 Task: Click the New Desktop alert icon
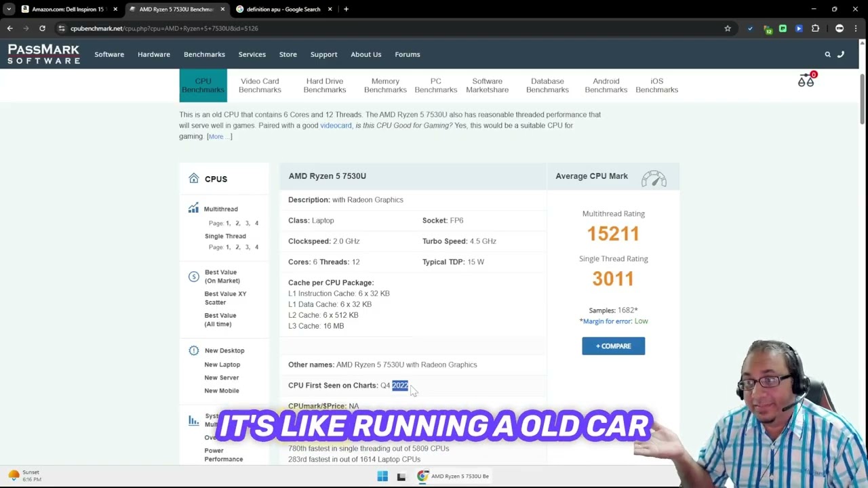(194, 350)
